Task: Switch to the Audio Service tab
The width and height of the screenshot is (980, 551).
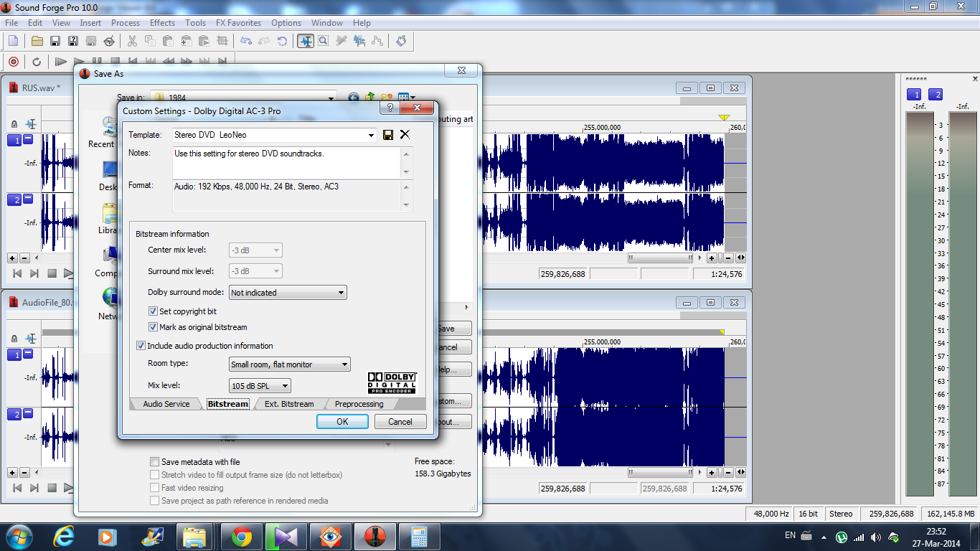Action: 166,404
